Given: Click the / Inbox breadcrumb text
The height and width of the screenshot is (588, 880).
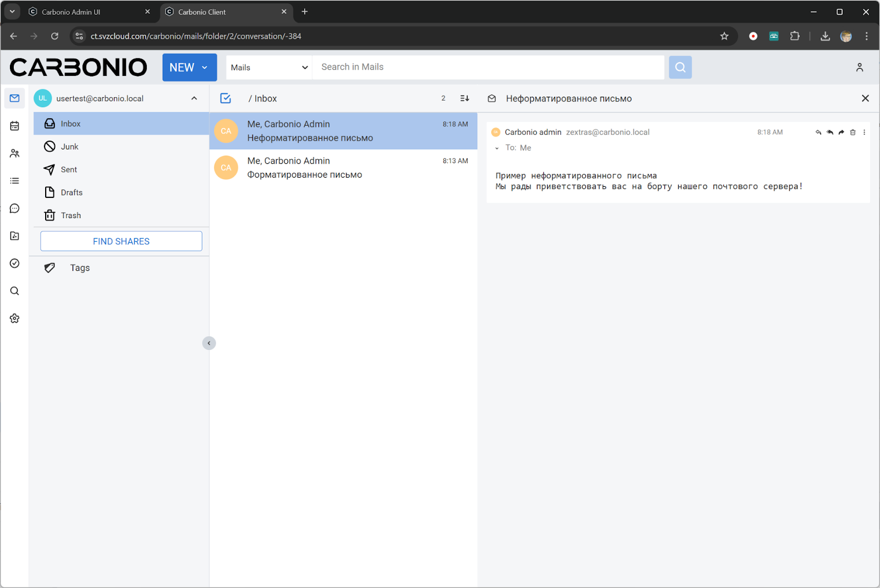Looking at the screenshot, I should pyautogui.click(x=262, y=98).
